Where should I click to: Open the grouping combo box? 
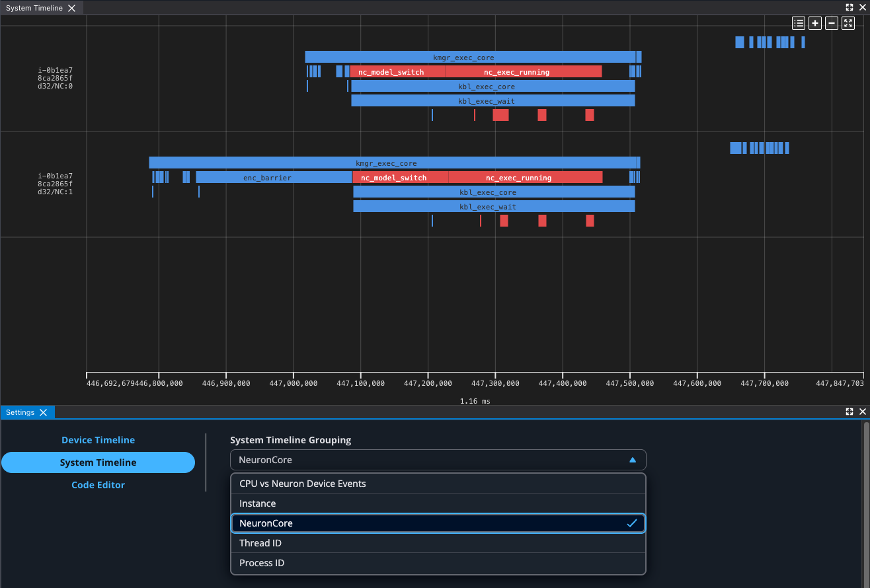[438, 460]
